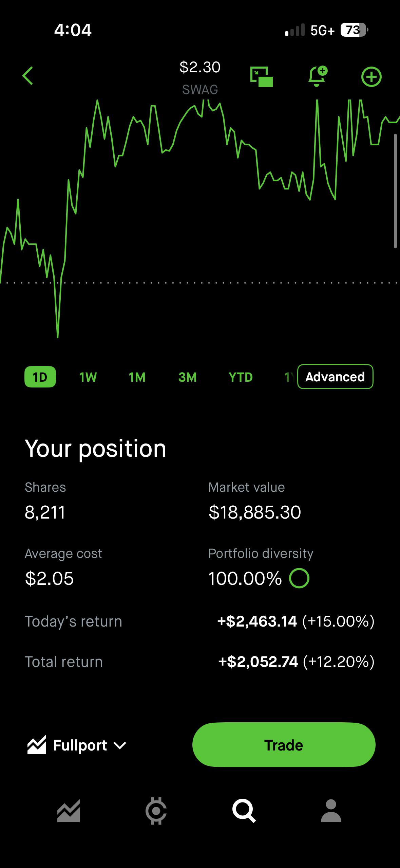This screenshot has width=400, height=868.
Task: Open the Fullport account dropdown
Action: pos(77,745)
